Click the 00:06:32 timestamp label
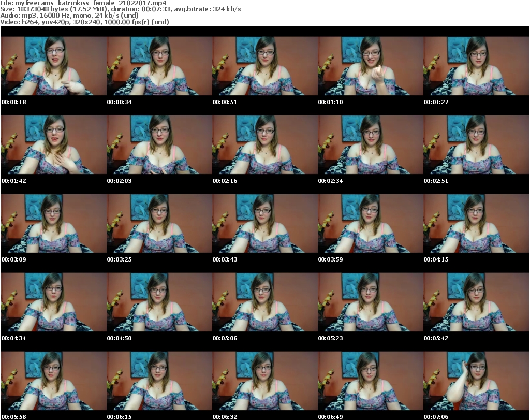 tap(225, 417)
